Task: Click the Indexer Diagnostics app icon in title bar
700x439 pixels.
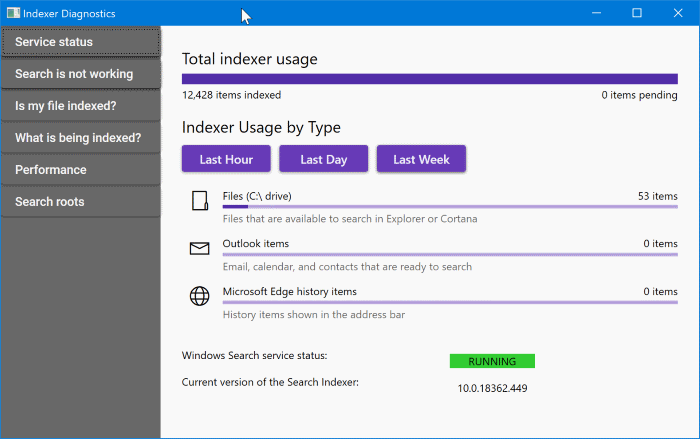Action: (12, 13)
